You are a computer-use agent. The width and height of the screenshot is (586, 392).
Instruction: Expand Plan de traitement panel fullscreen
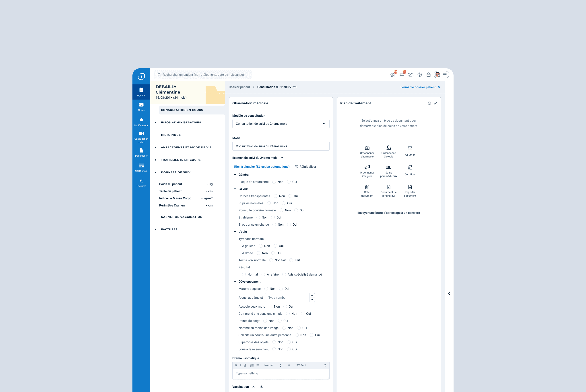click(436, 103)
